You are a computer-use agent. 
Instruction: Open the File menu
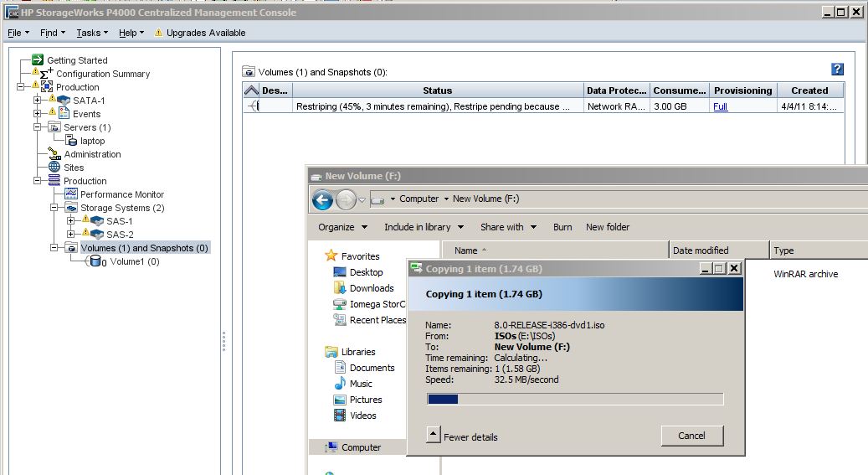click(18, 33)
